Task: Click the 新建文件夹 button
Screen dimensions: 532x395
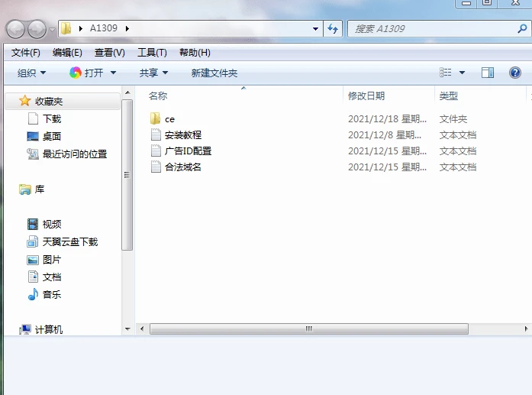Action: click(214, 73)
